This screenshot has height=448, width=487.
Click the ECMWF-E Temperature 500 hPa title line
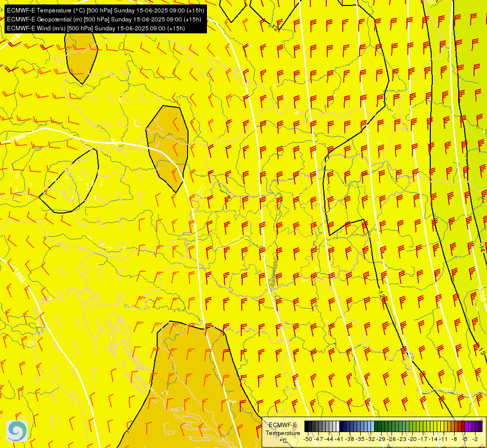point(105,10)
